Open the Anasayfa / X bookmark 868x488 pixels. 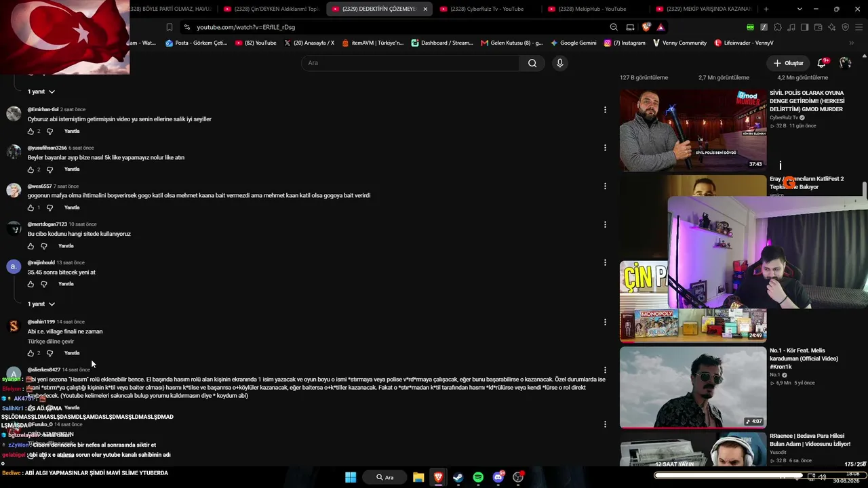(x=309, y=43)
